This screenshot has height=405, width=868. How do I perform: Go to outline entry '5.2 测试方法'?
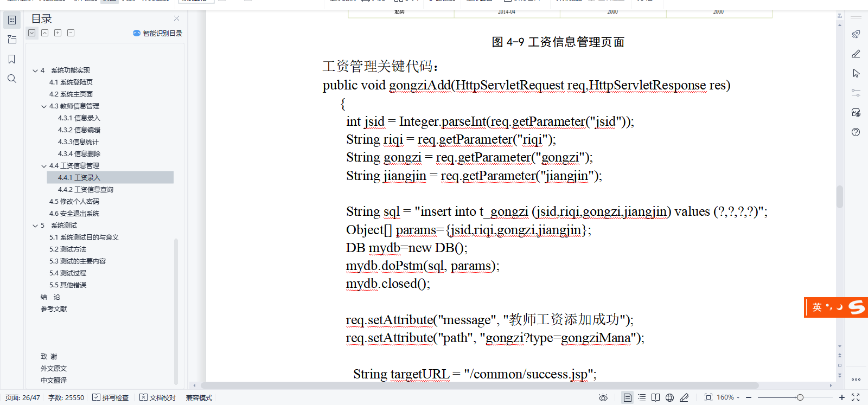pyautogui.click(x=68, y=249)
